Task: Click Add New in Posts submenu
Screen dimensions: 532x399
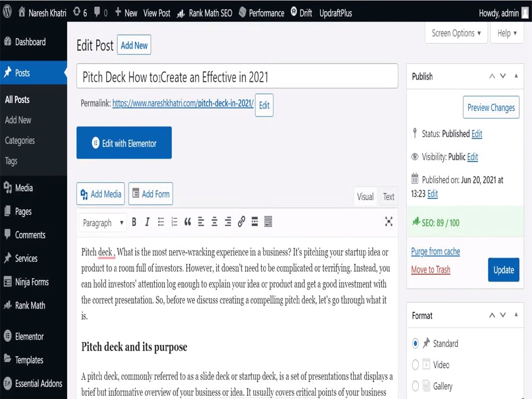Action: pos(18,120)
